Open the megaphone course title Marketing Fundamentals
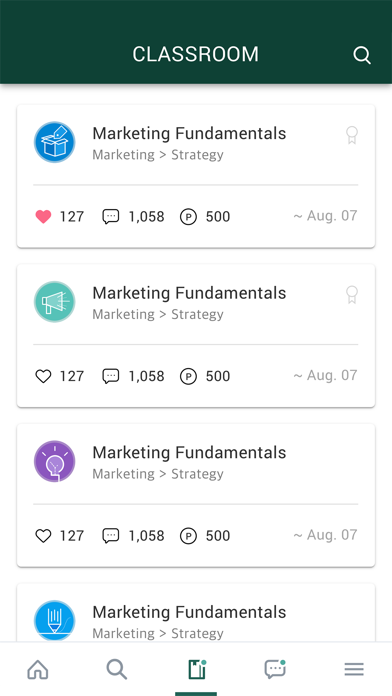Image resolution: width=392 pixels, height=696 pixels. click(x=189, y=293)
